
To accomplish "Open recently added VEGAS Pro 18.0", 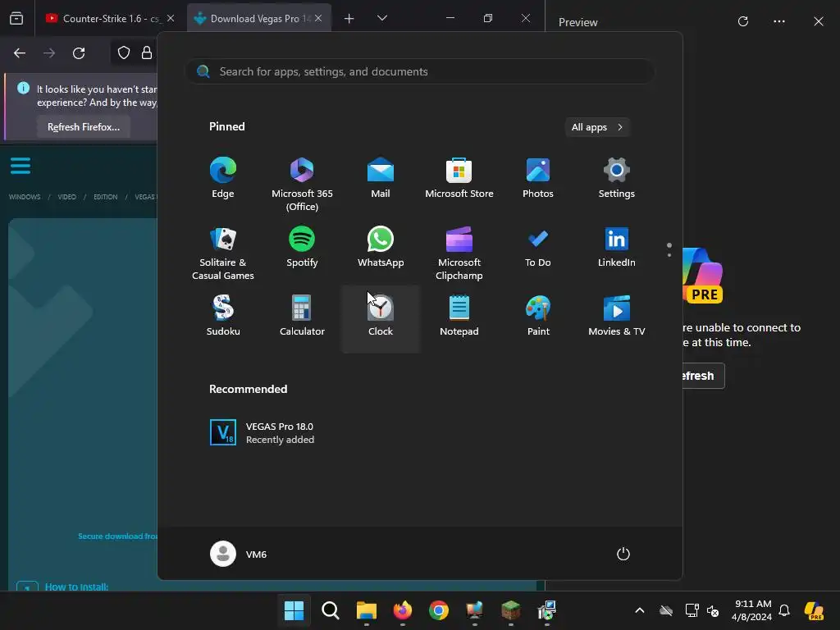I will pyautogui.click(x=262, y=433).
